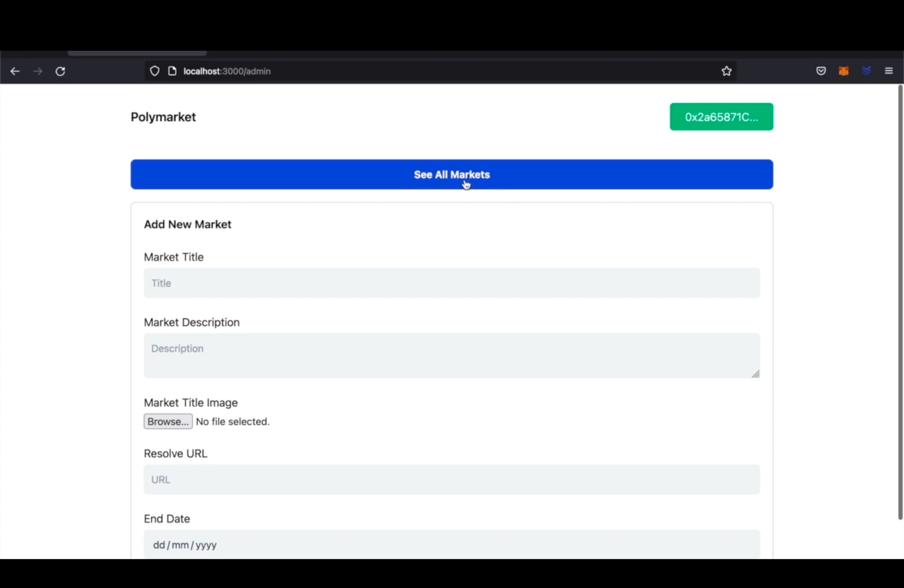The image size is (904, 588).
Task: Focus the Market Title input
Action: [x=452, y=283]
